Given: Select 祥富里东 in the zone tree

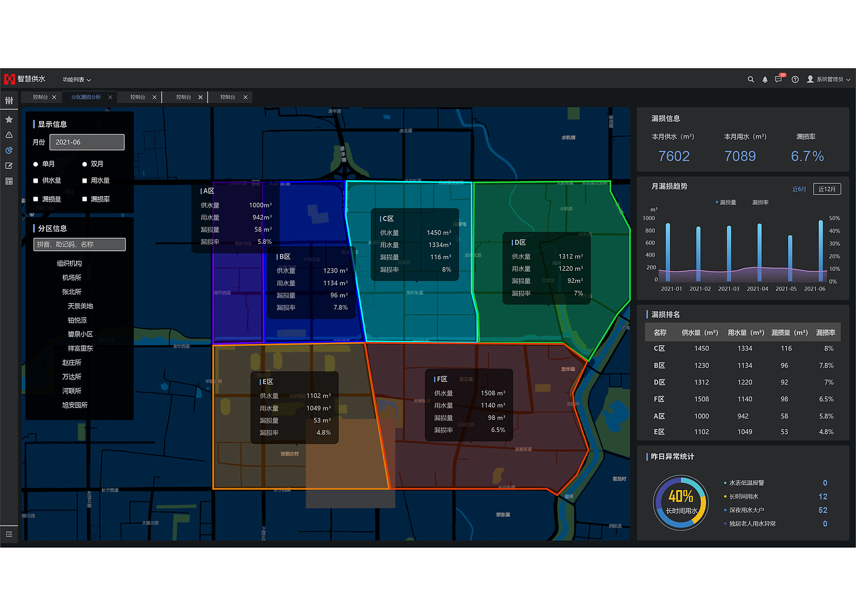Looking at the screenshot, I should (x=80, y=348).
